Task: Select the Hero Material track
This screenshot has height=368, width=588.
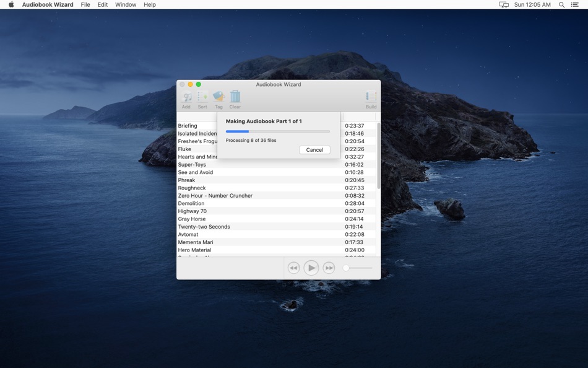Action: [x=277, y=250]
